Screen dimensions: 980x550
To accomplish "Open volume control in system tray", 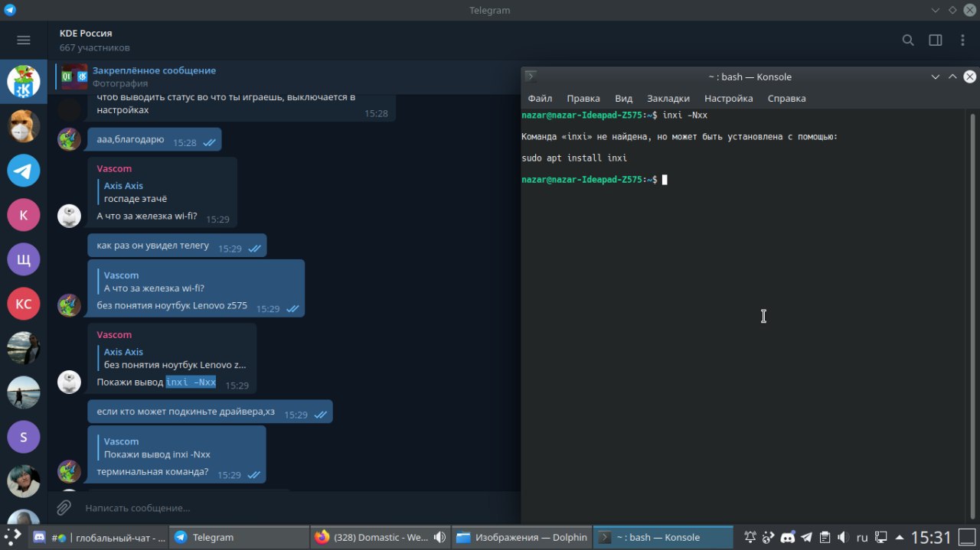I will tap(843, 537).
